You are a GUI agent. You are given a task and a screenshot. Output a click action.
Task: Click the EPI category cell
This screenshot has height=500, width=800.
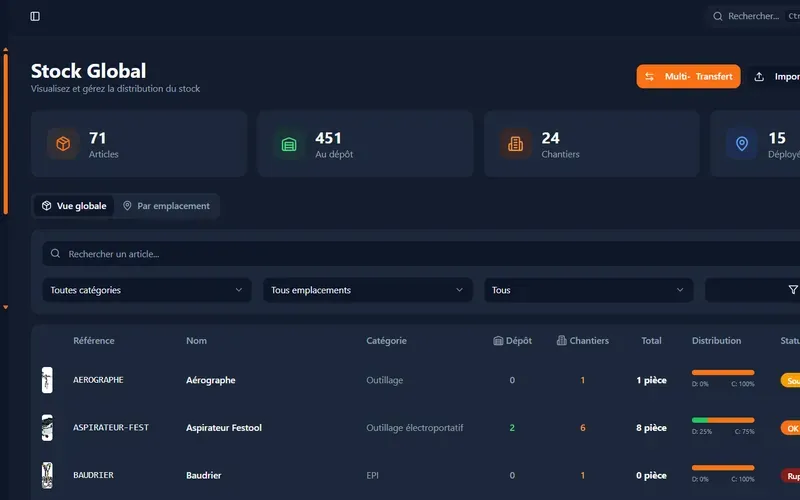tap(372, 475)
